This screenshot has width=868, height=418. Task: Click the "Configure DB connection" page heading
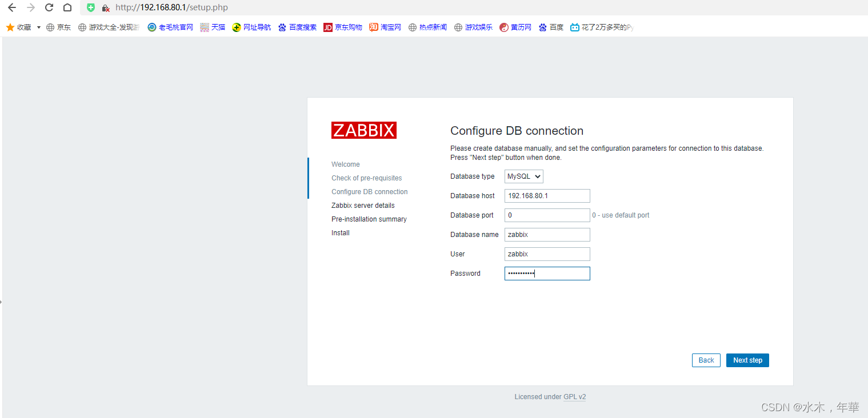[x=517, y=131]
